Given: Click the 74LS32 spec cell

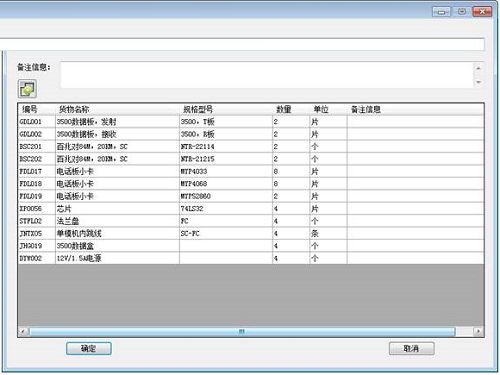Looking at the screenshot, I should point(226,209).
